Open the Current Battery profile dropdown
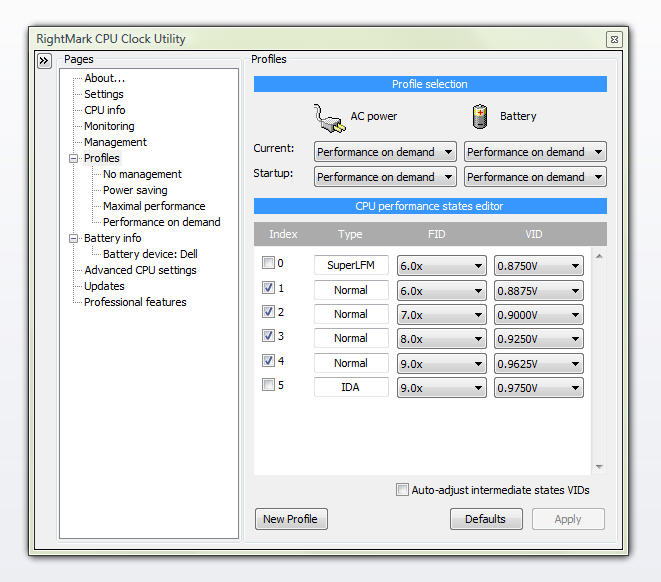The width and height of the screenshot is (661, 582). pos(535,152)
